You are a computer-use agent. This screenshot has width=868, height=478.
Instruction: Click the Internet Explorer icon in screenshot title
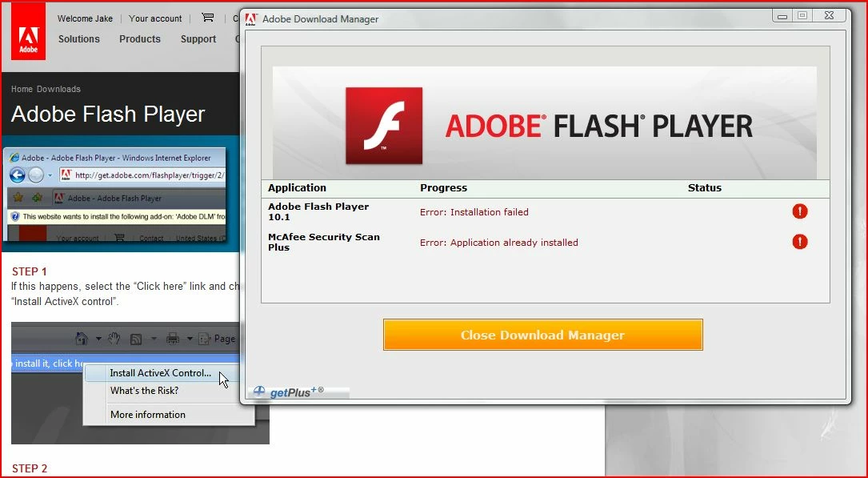(x=14, y=157)
